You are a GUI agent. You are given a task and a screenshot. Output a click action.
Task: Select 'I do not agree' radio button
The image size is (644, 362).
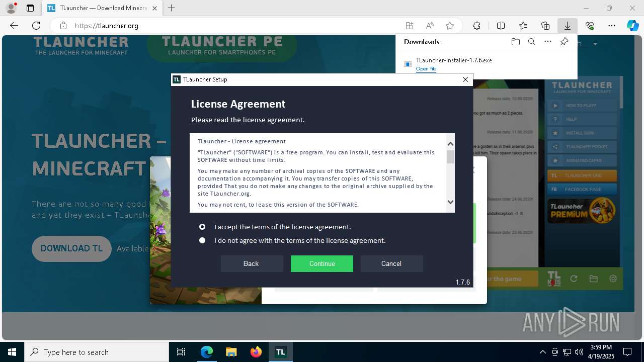(x=202, y=240)
